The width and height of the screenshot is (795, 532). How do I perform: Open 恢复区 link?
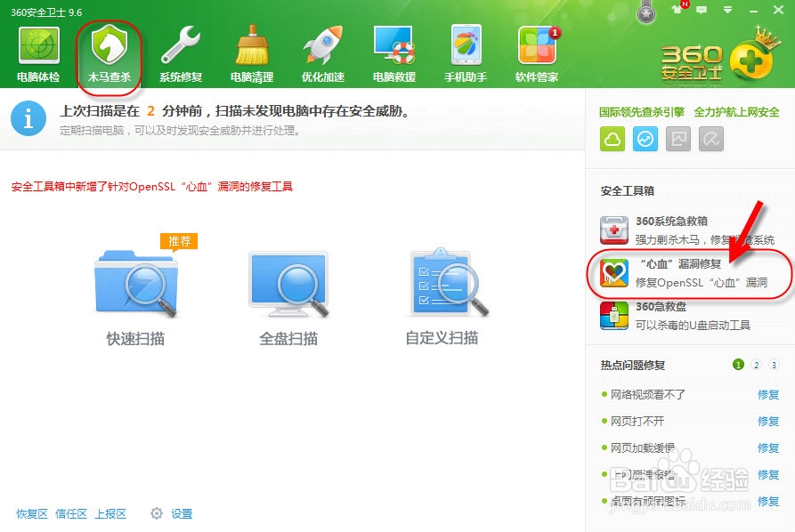click(32, 513)
